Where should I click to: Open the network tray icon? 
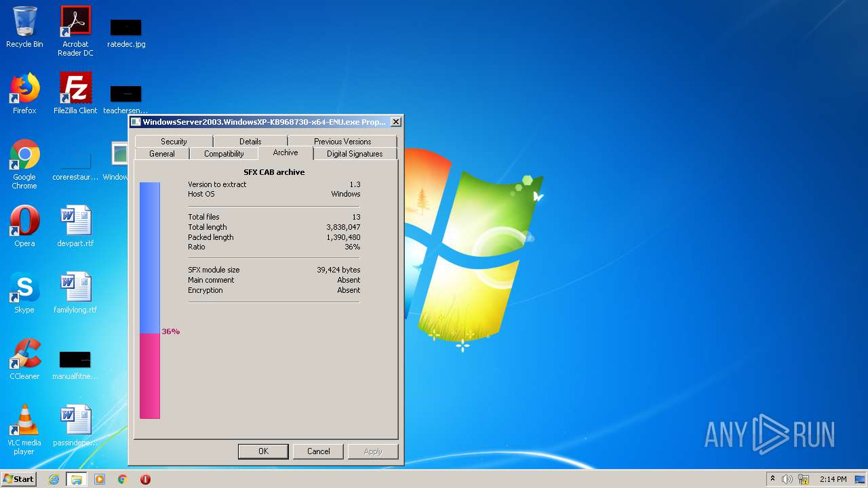804,479
